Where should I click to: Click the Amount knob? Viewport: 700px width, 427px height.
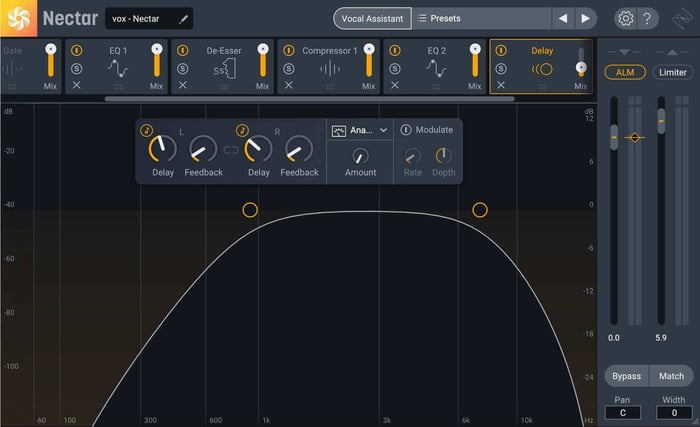pyautogui.click(x=360, y=156)
